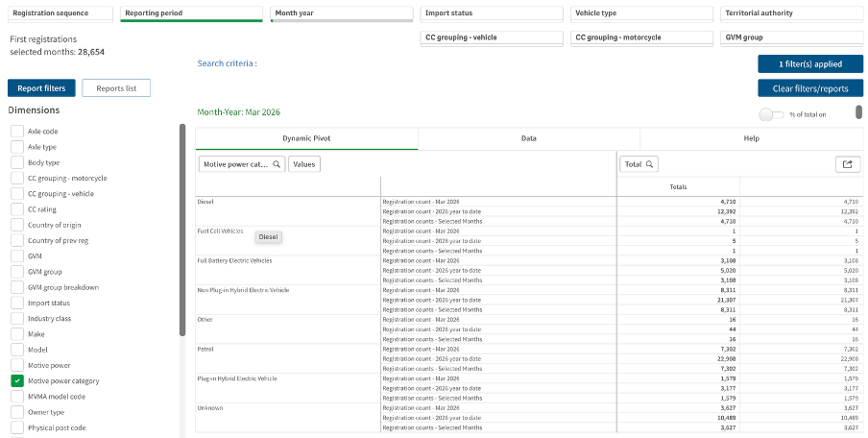
Task: Click the Totals column header
Action: (678, 186)
